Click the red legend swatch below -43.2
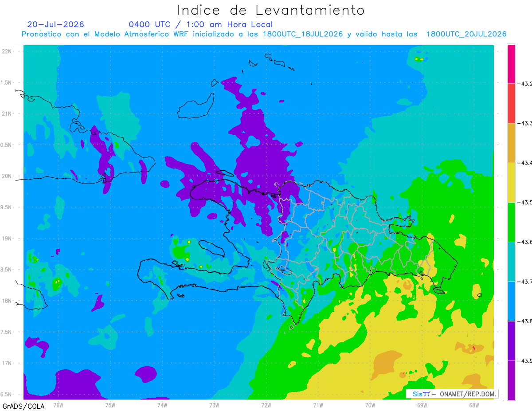532x411 pixels. coord(511,103)
